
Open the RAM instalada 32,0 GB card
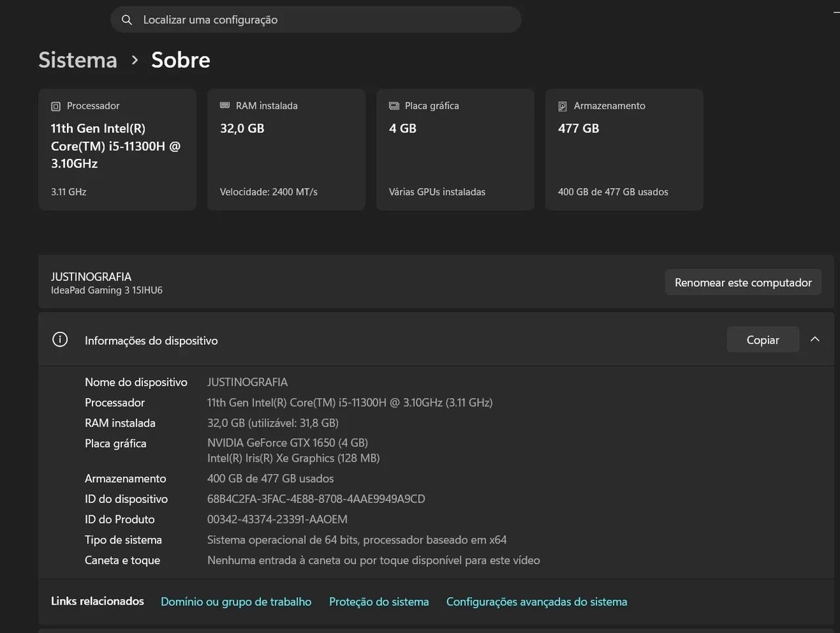click(x=286, y=150)
